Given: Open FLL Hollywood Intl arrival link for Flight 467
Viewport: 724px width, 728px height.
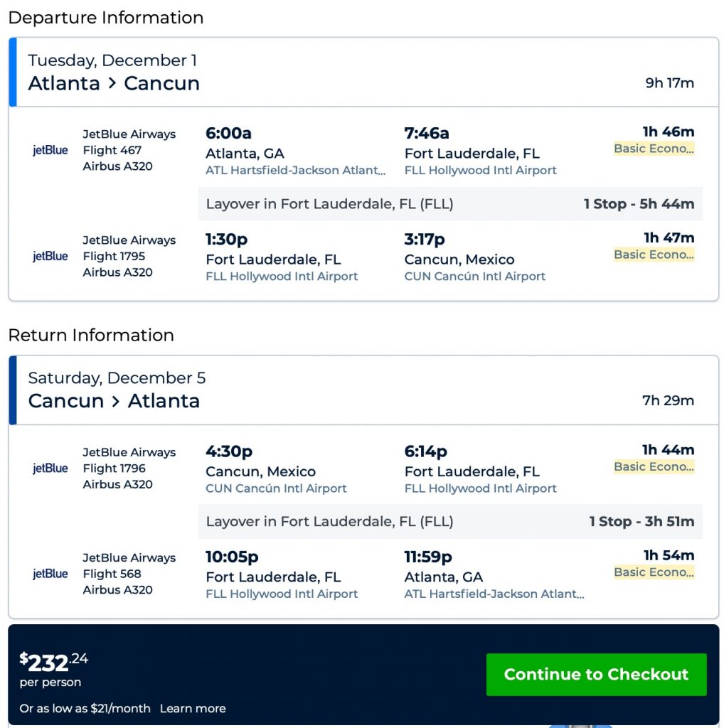Looking at the screenshot, I should pos(480,171).
